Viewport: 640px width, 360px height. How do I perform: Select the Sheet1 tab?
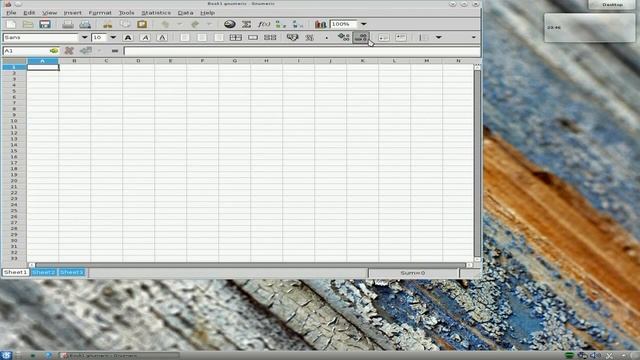(16, 272)
